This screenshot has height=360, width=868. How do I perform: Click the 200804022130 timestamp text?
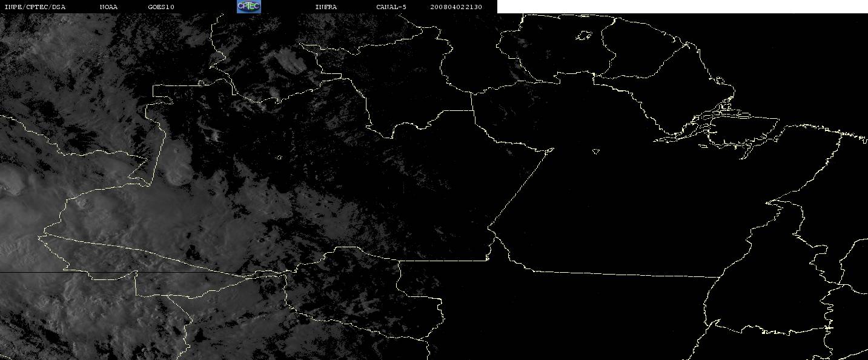click(456, 7)
